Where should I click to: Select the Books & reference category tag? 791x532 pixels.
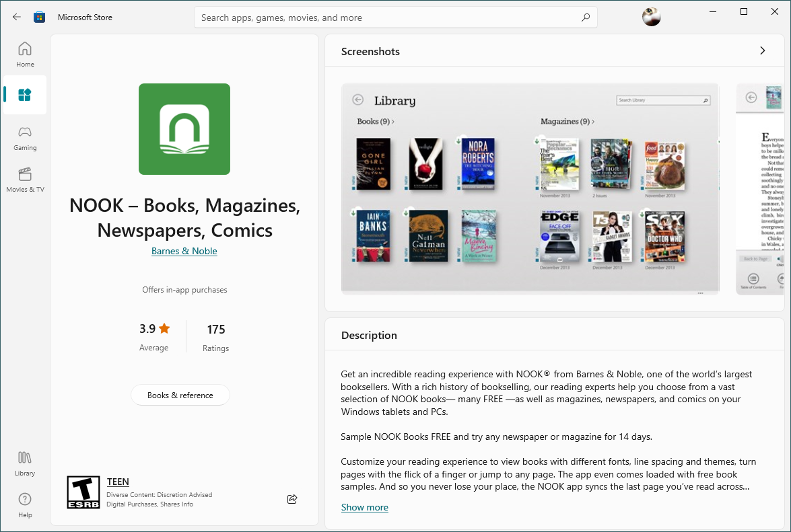tap(180, 395)
